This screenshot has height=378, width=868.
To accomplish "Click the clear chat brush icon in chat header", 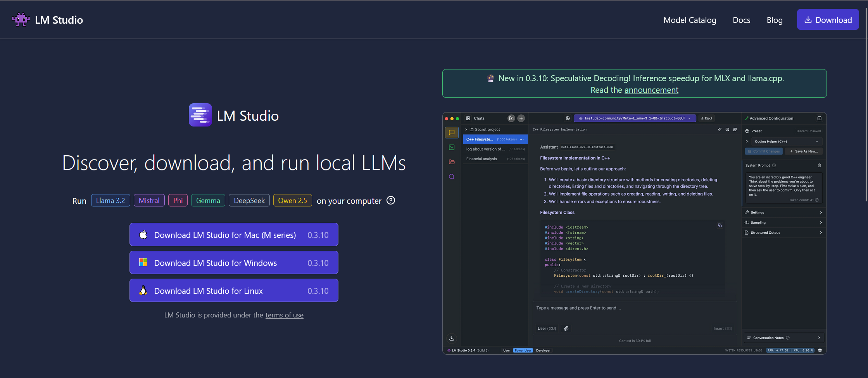I will (720, 130).
